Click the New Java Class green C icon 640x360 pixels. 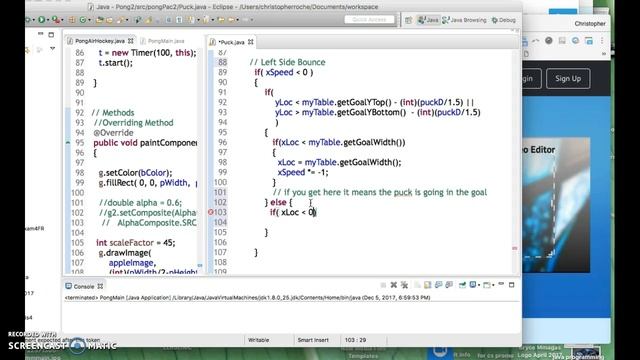click(83, 20)
